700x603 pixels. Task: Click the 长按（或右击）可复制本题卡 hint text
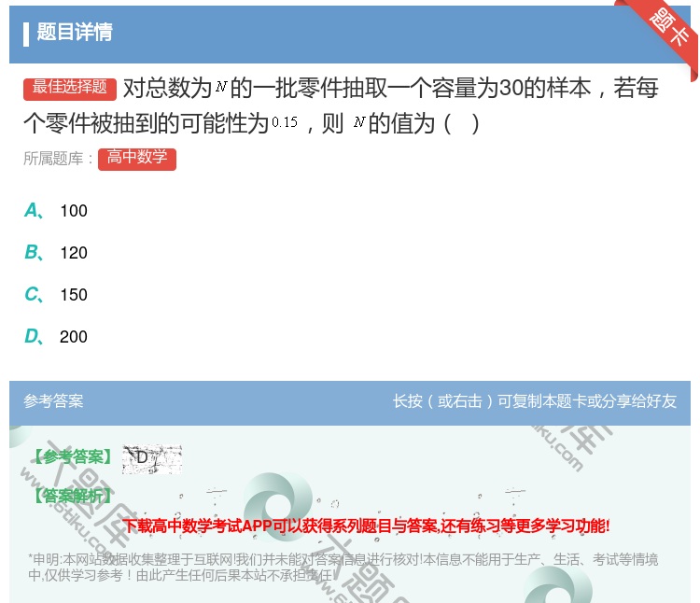pos(535,401)
